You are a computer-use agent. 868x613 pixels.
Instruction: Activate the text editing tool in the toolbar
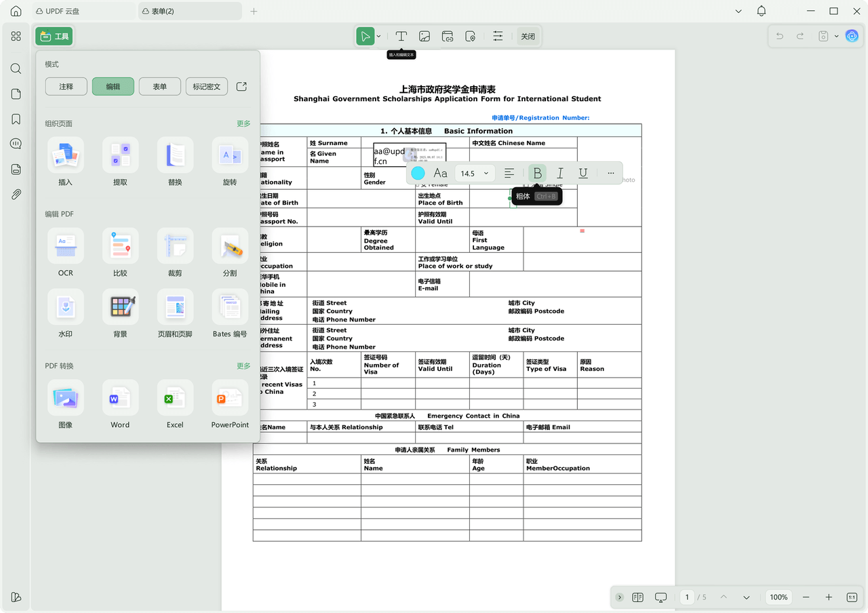click(401, 36)
